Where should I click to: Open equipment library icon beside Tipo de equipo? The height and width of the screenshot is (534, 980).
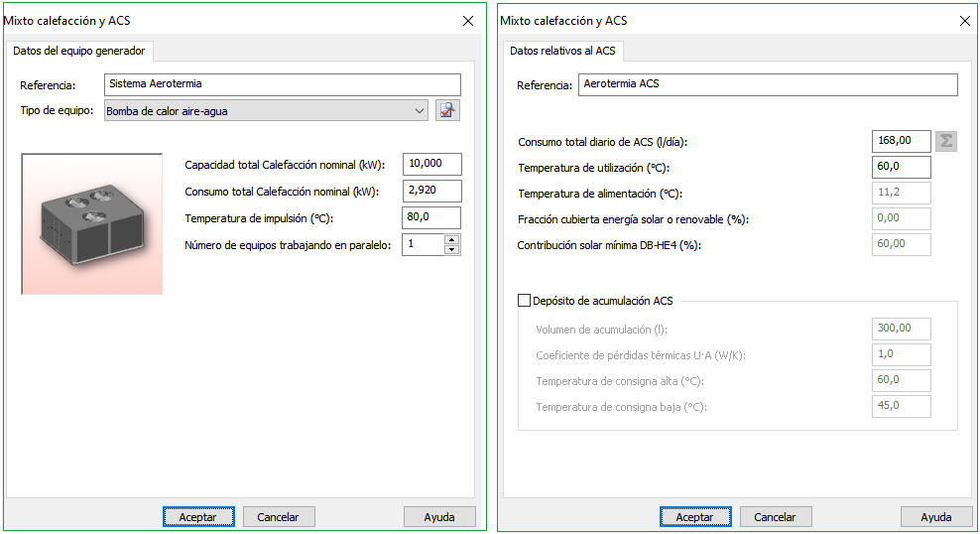pos(447,111)
